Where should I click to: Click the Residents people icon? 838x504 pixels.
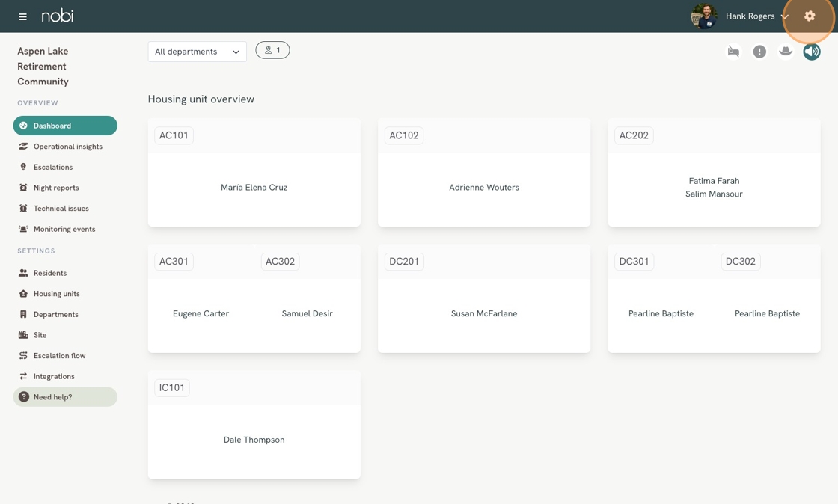tap(23, 274)
